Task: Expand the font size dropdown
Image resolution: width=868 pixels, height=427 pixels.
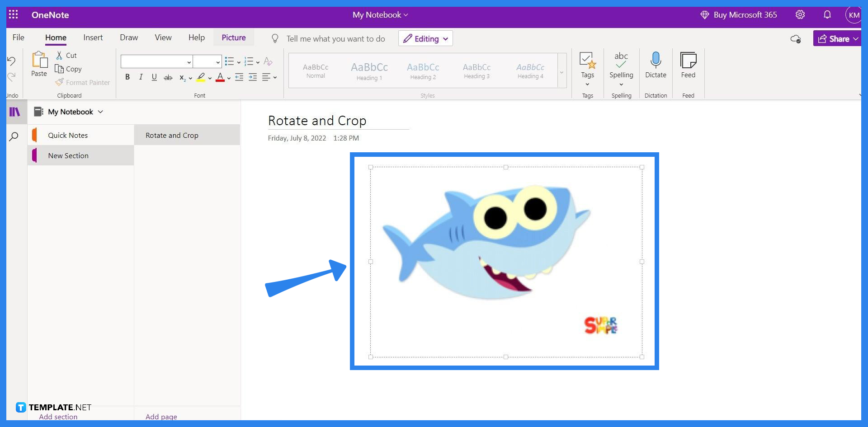Action: click(x=219, y=61)
